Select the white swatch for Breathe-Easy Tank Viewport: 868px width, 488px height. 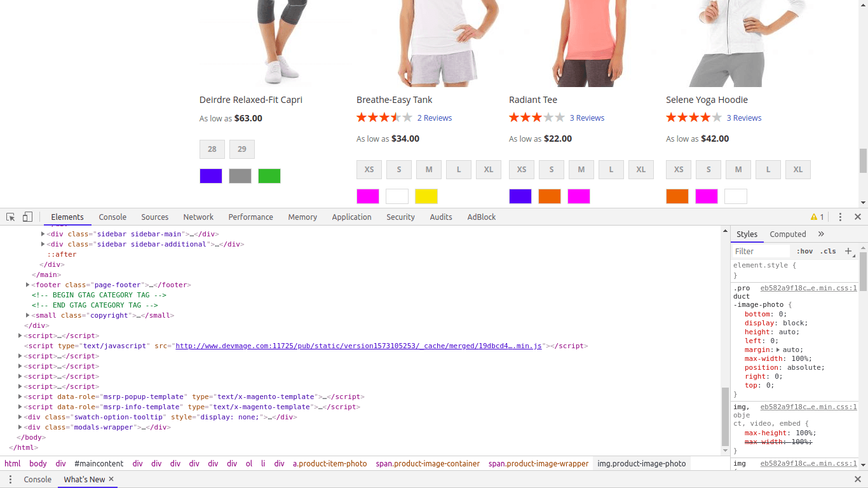[397, 196]
